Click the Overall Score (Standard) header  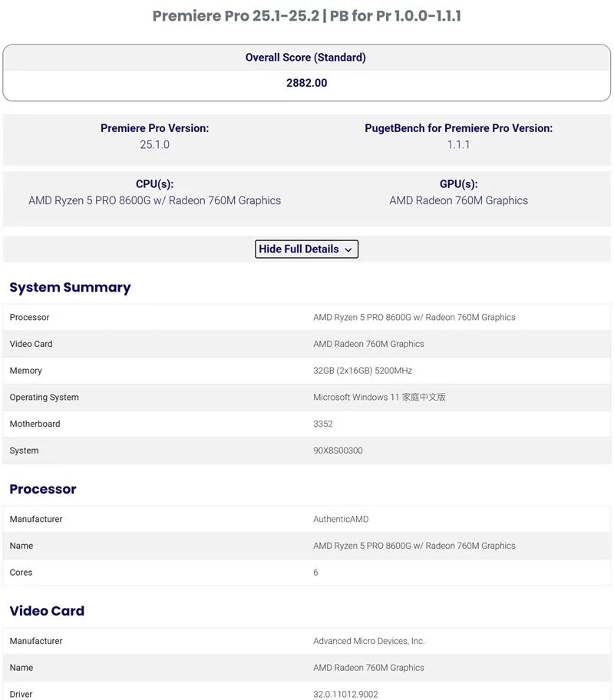point(305,58)
